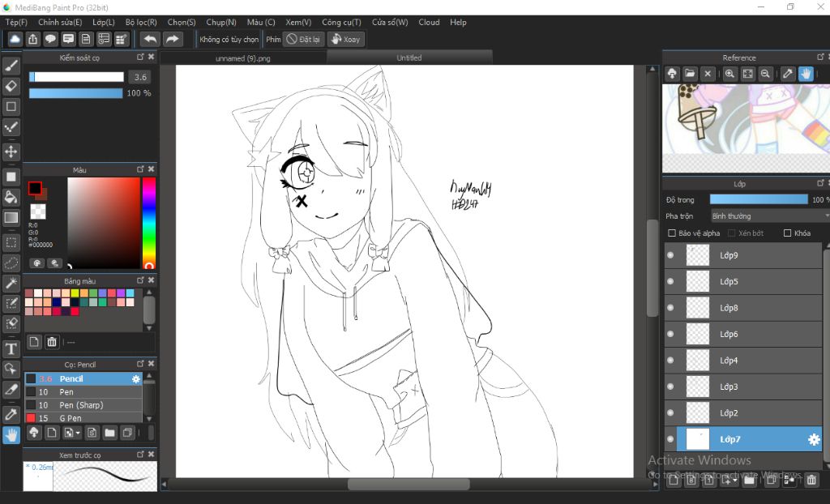Viewport: 830px width, 504px height.
Task: Close the Màu color panel
Action: pos(152,169)
